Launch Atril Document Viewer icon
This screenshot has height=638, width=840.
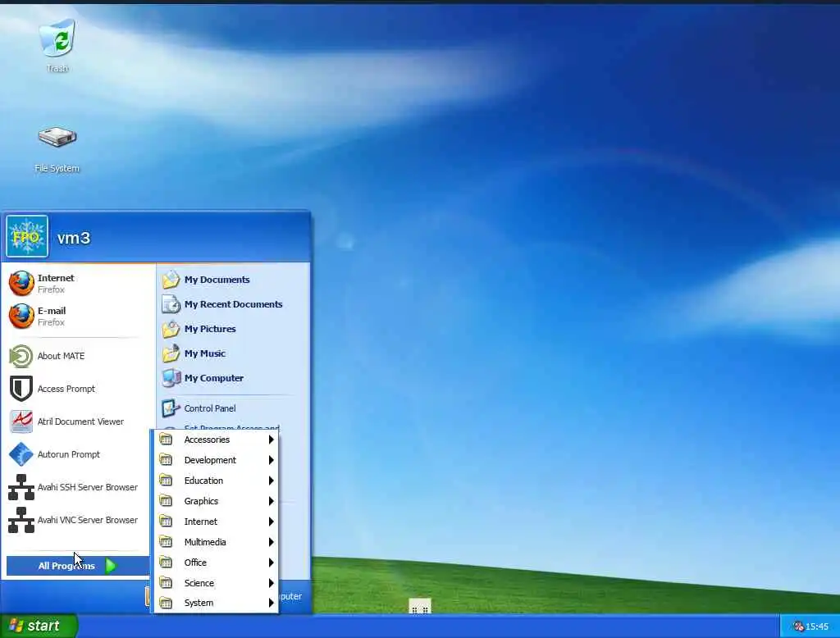(x=21, y=422)
